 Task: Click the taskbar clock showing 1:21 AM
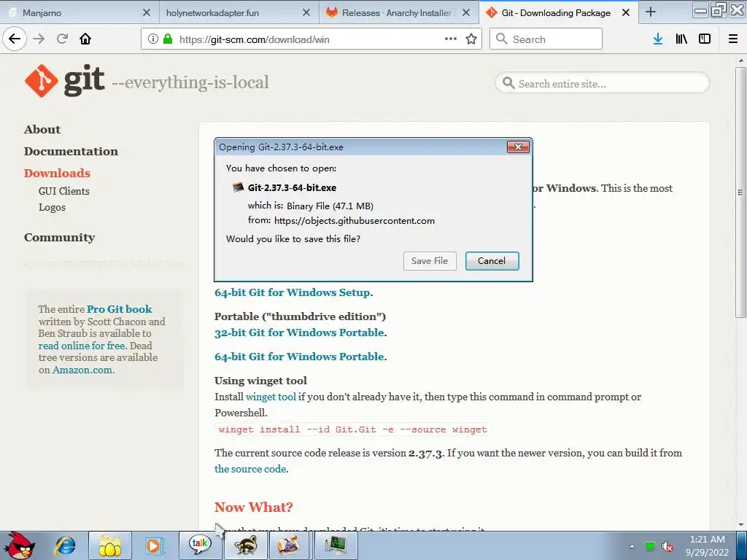[x=707, y=545]
